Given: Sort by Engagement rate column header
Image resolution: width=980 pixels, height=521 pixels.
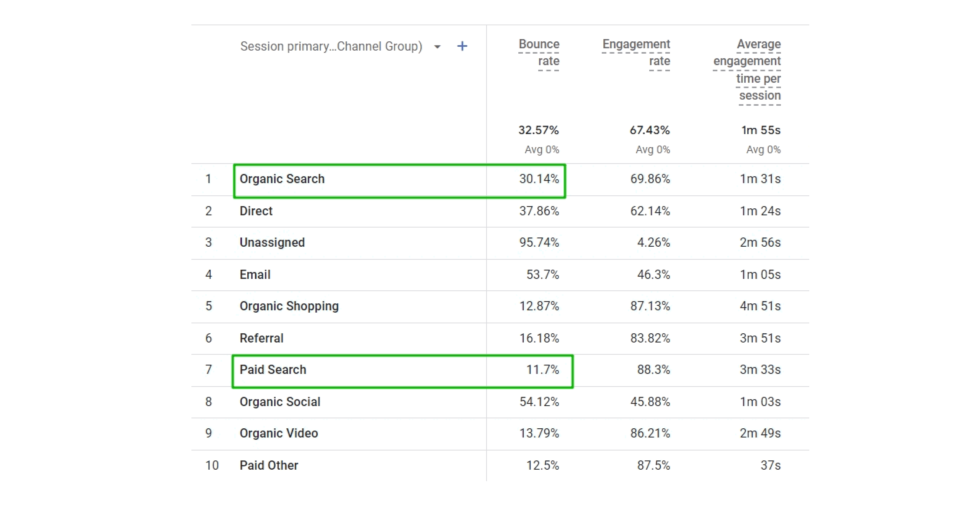Looking at the screenshot, I should 636,52.
